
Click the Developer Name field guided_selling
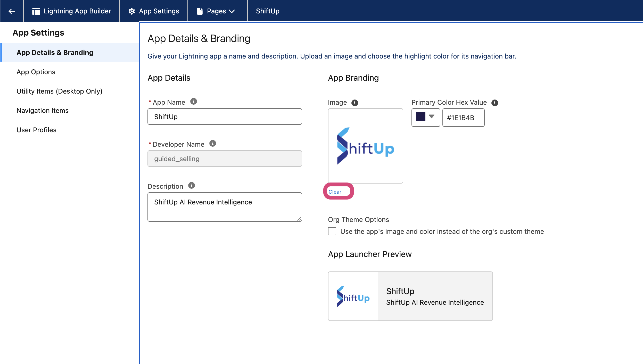pyautogui.click(x=225, y=159)
